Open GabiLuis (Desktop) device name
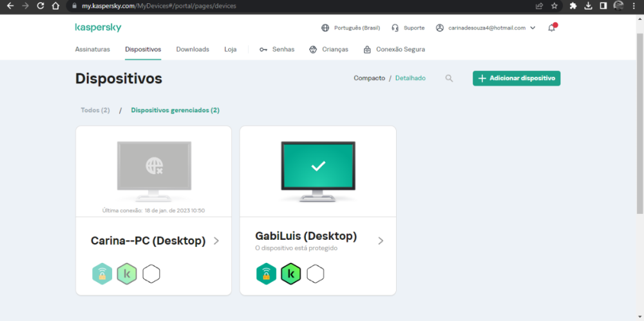The height and width of the screenshot is (321, 644). [306, 237]
